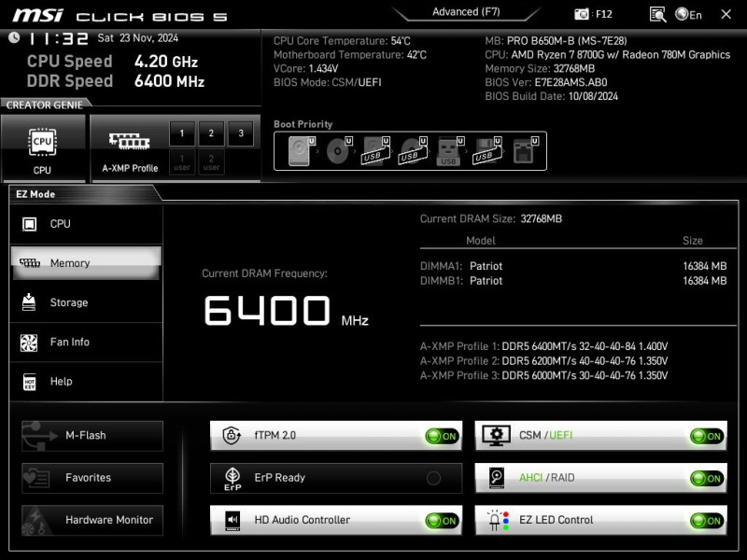This screenshot has width=747, height=560.
Task: Select A-XMP profile 1 button
Action: (182, 133)
